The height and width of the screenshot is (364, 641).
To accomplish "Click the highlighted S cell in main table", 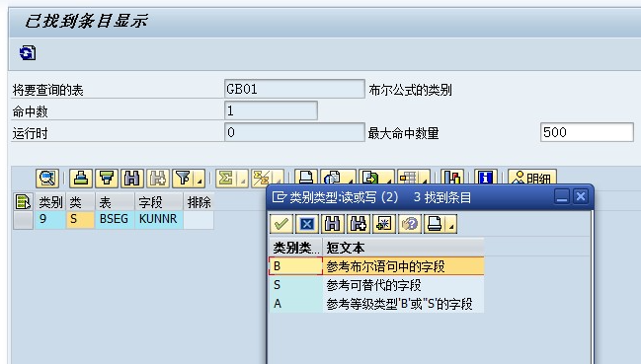I will click(81, 220).
